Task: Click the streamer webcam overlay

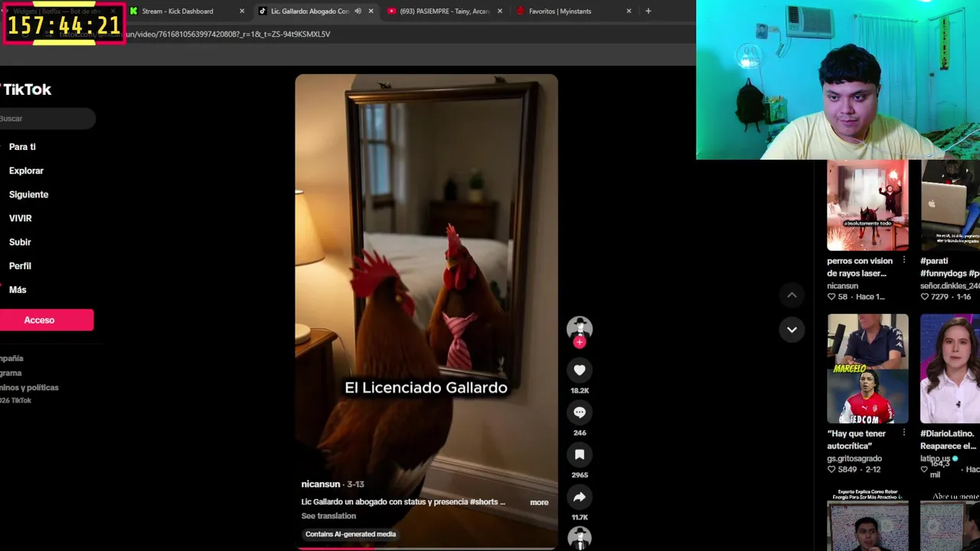Action: (x=838, y=80)
